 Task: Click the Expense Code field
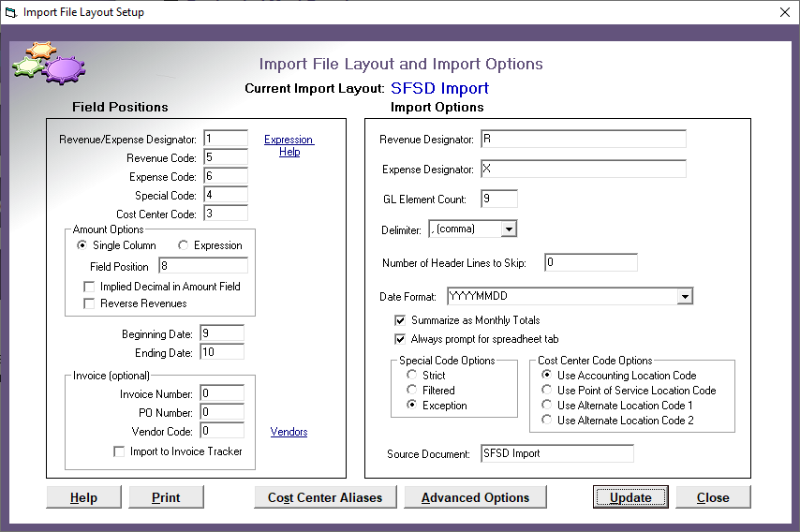point(226,176)
